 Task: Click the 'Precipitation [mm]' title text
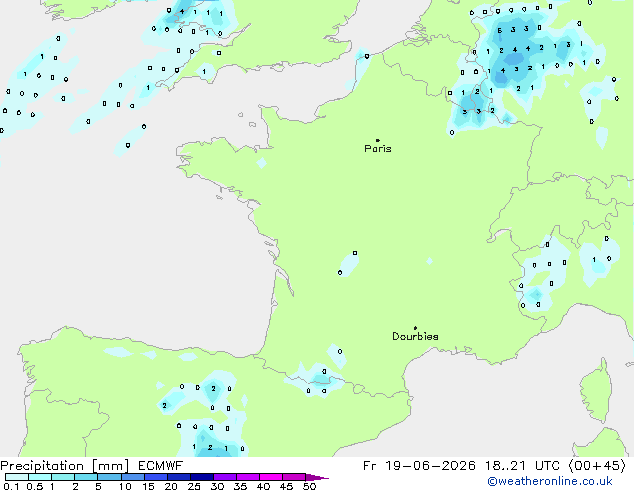click(x=64, y=466)
